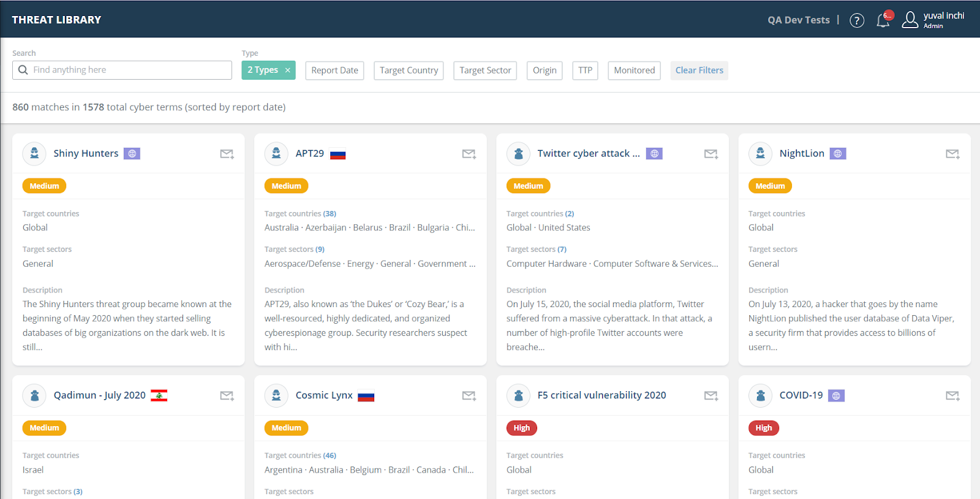Open the Origin filter
980x499 pixels.
[545, 70]
